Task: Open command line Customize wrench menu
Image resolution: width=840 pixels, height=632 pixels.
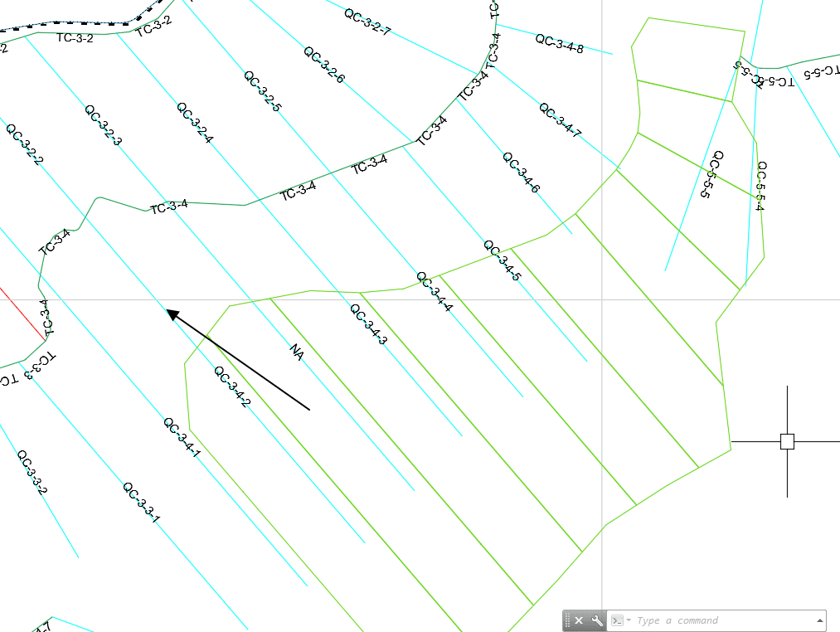Action: click(596, 620)
